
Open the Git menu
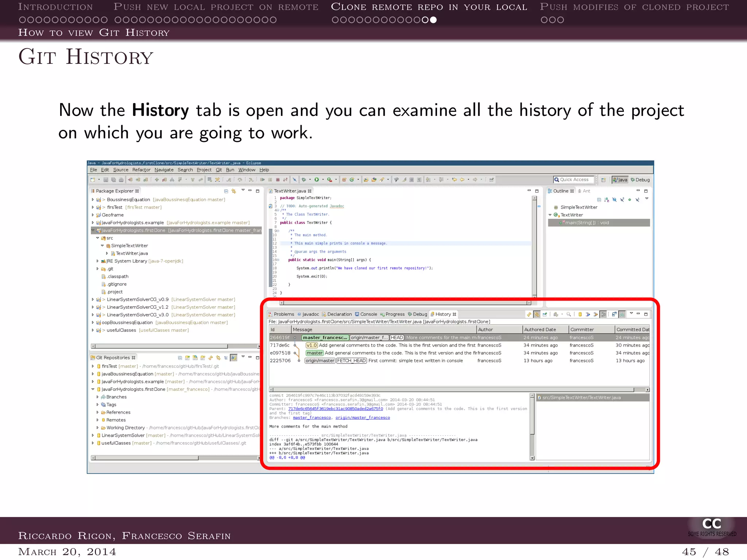tap(219, 170)
